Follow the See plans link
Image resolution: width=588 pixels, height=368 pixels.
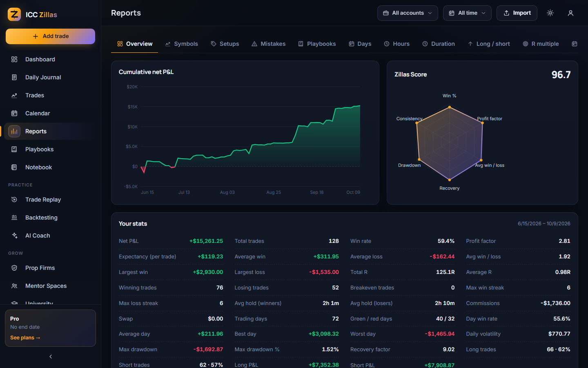[x=25, y=338]
